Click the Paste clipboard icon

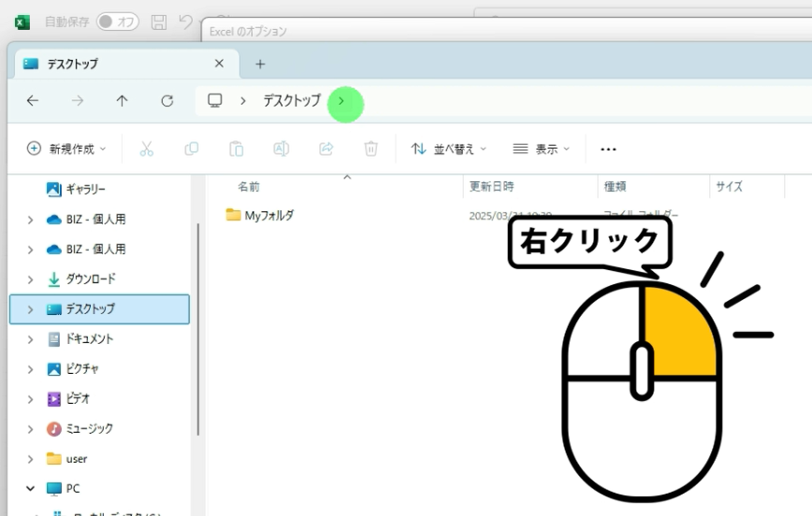[x=236, y=149]
